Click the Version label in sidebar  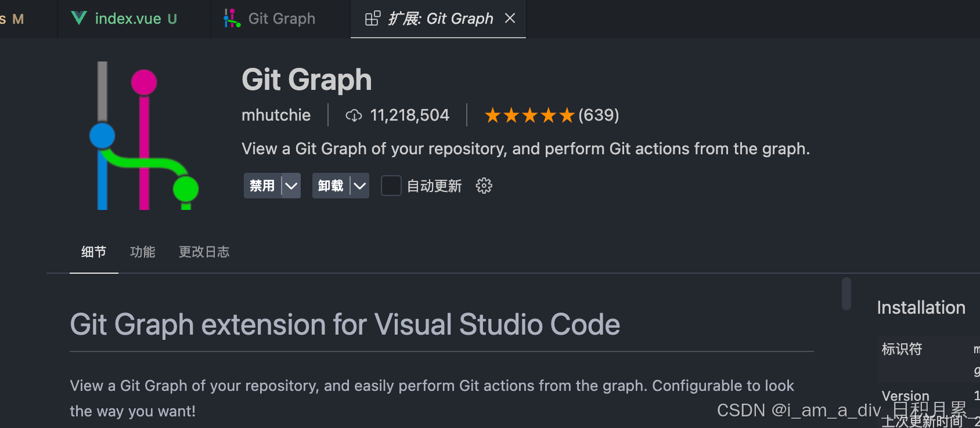click(x=905, y=396)
